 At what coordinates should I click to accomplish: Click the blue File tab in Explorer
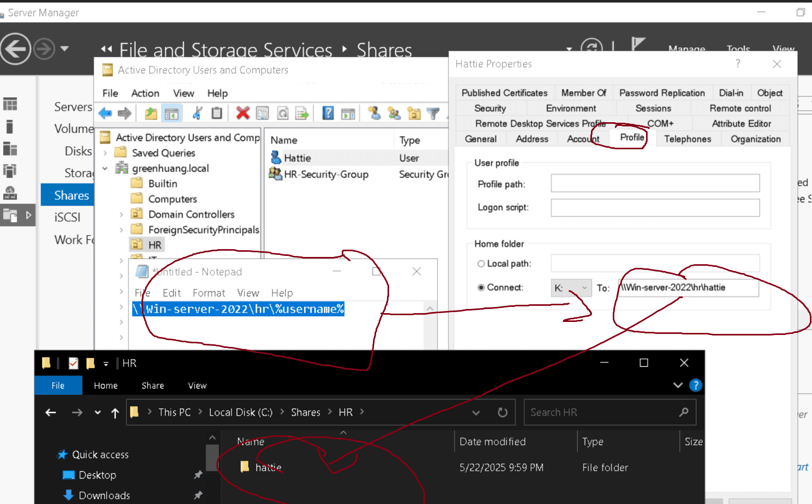[x=58, y=385]
